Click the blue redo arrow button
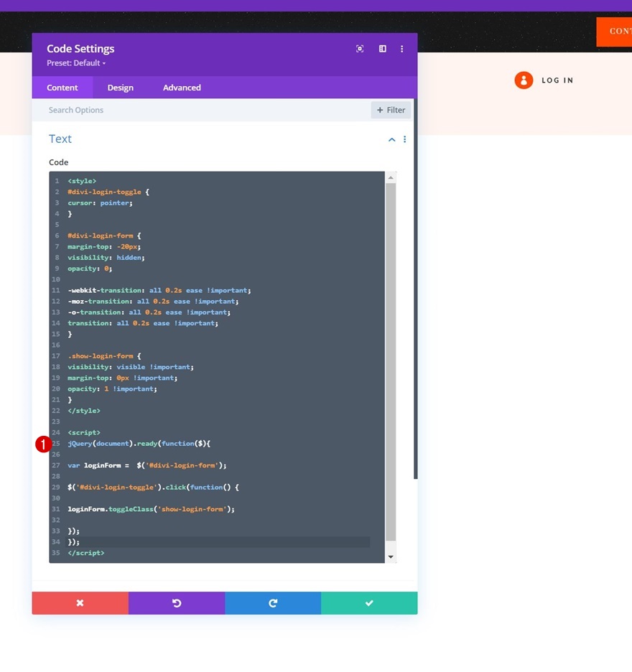The width and height of the screenshot is (632, 672). 273,603
